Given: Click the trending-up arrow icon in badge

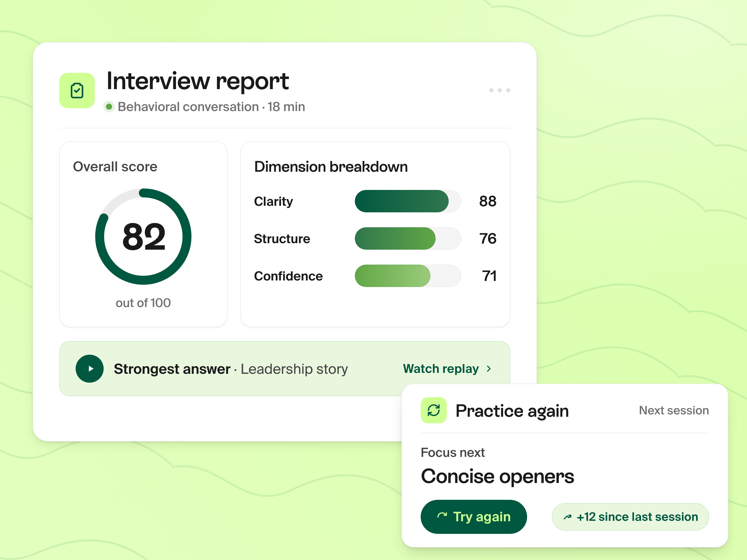Looking at the screenshot, I should (567, 517).
